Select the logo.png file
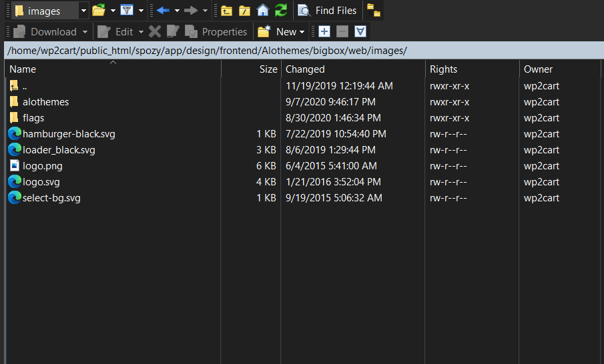This screenshot has height=364, width=604. (42, 166)
